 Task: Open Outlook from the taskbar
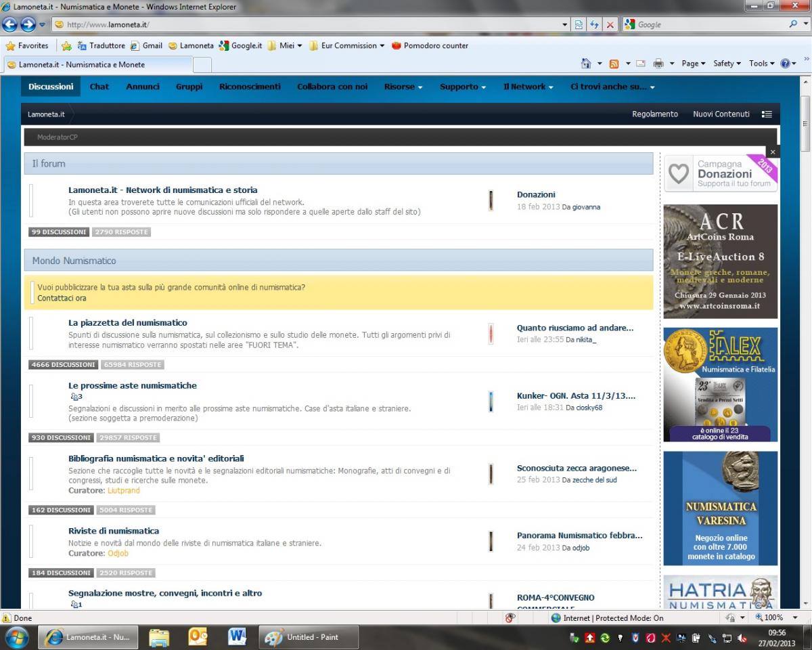coord(198,637)
